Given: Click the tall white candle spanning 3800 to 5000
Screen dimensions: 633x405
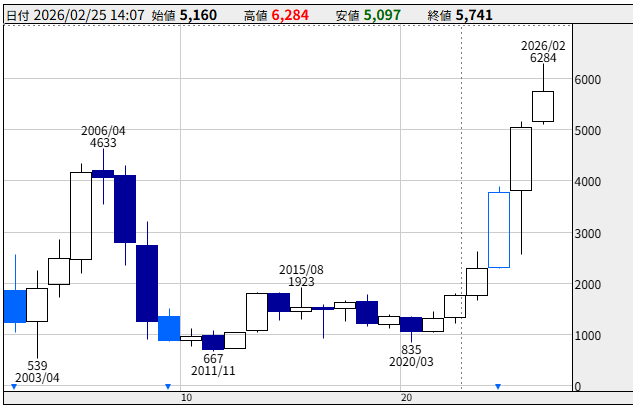Looking at the screenshot, I should [x=521, y=159].
